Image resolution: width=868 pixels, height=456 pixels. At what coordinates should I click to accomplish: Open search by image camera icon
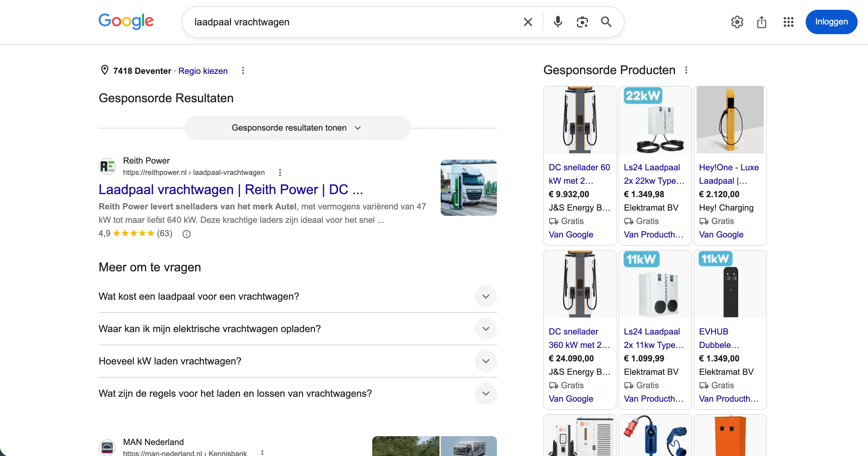pyautogui.click(x=582, y=22)
